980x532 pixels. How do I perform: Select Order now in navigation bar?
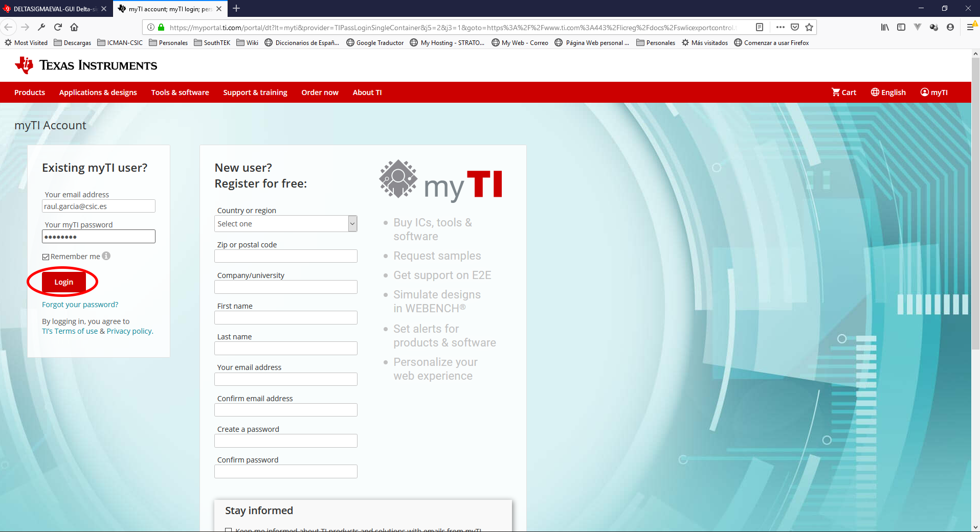pos(320,92)
